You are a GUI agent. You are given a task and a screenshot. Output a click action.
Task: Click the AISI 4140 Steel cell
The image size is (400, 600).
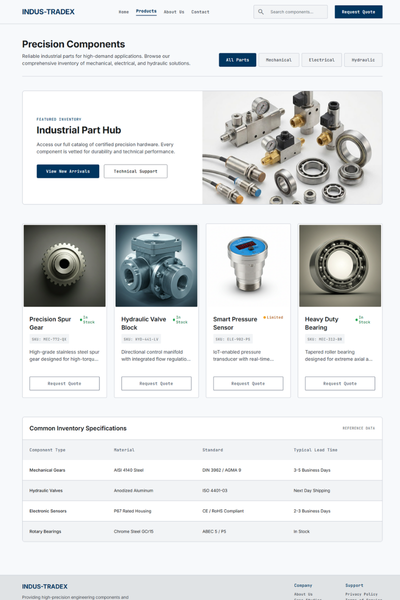129,470
